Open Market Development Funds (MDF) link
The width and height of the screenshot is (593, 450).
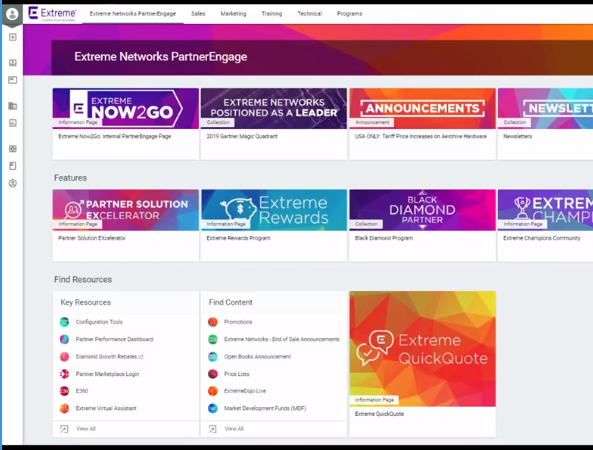pyautogui.click(x=265, y=408)
